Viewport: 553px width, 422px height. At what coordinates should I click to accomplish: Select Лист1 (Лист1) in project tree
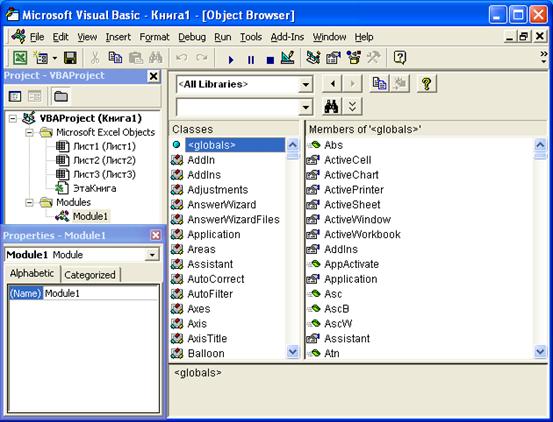click(x=104, y=146)
